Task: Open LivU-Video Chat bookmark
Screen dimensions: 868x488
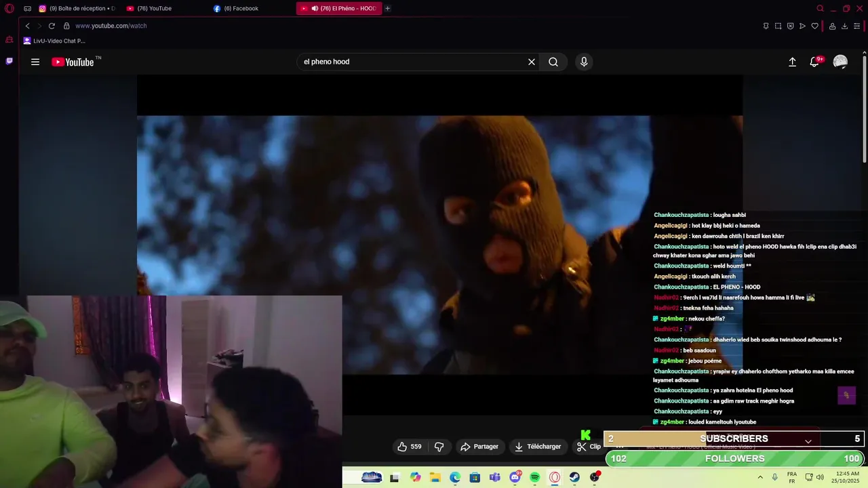Action: click(54, 41)
